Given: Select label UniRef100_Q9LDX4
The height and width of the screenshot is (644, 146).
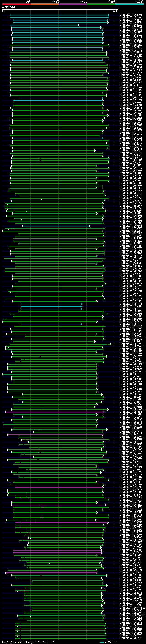Looking at the screenshot, I should (131, 100).
